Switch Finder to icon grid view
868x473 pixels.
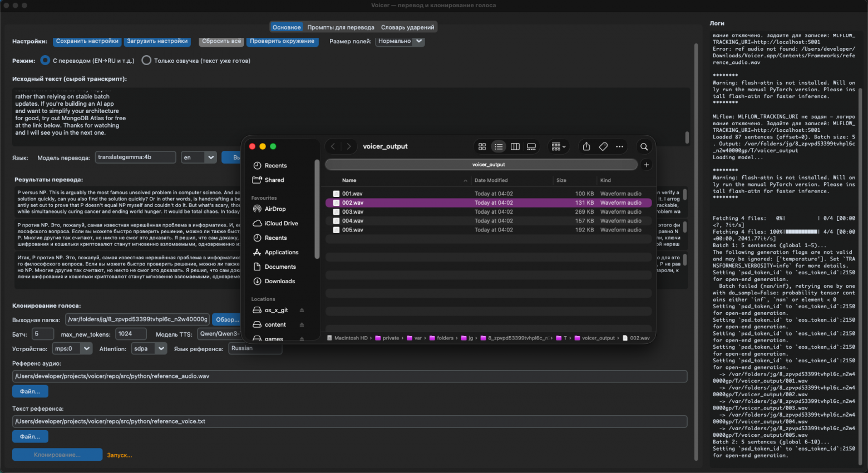click(x=482, y=146)
